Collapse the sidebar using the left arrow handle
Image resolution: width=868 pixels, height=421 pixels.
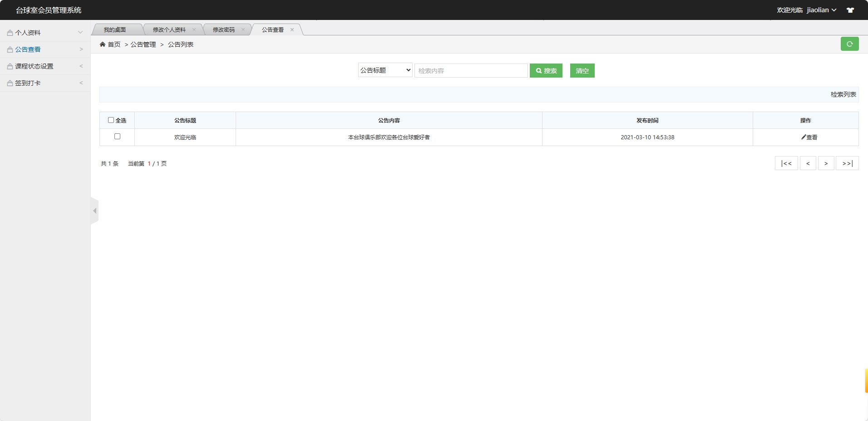[94, 210]
